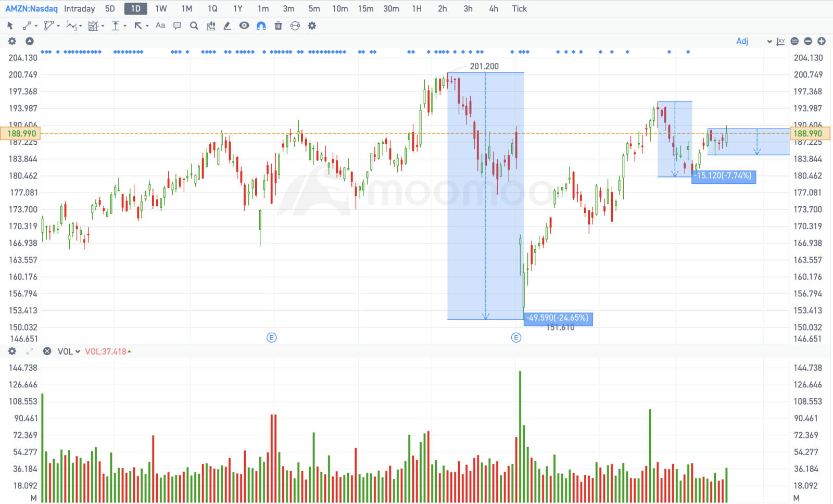The image size is (833, 504).
Task: Open arrow marker tool dropdown arrow
Action: point(147,26)
